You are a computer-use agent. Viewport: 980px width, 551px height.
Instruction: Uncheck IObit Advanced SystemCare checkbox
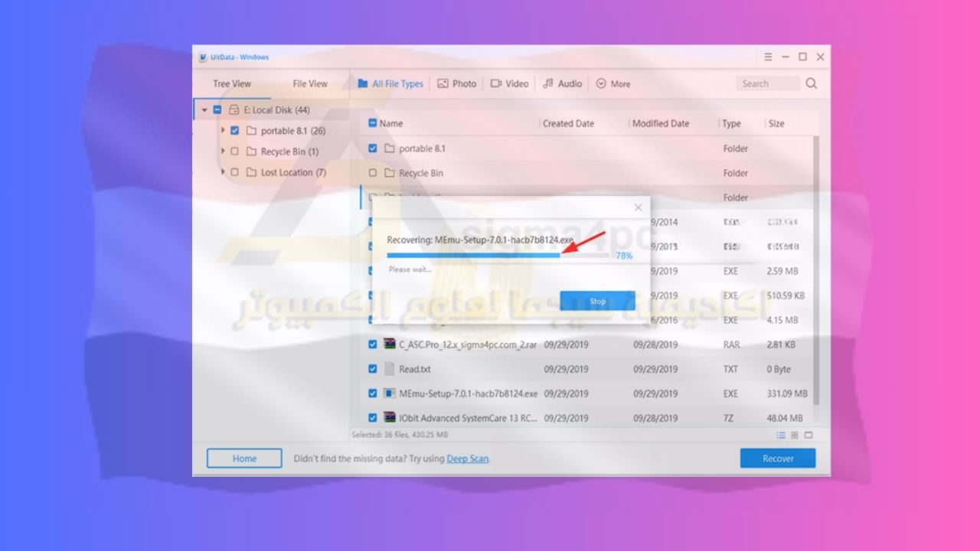pos(373,418)
